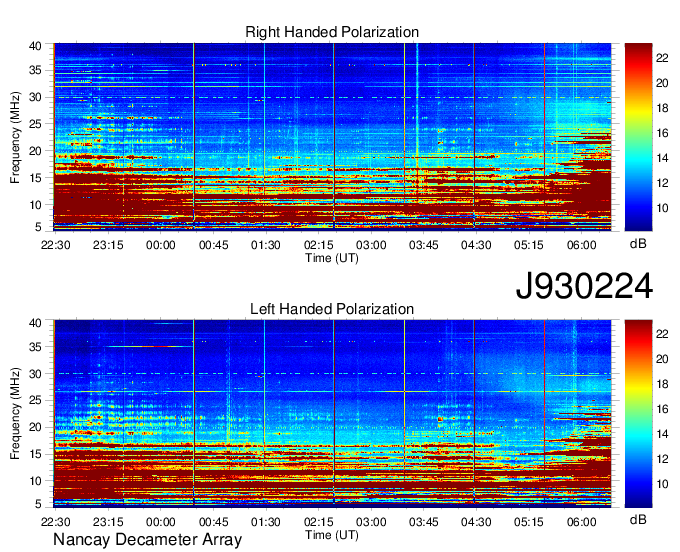Viewport: 680px width, 552px height.
Task: Click the 23:15 tick on the Left Handed time axis
Action: click(108, 522)
